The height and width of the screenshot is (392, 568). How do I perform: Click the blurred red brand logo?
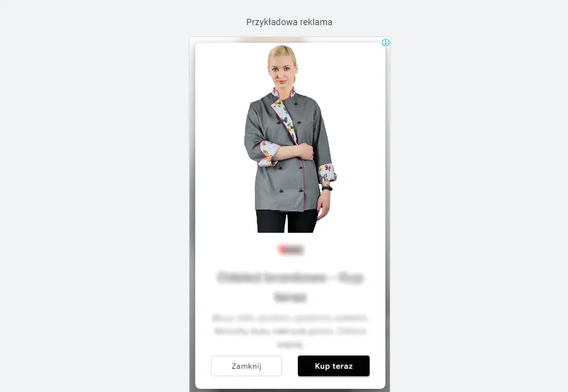point(290,249)
